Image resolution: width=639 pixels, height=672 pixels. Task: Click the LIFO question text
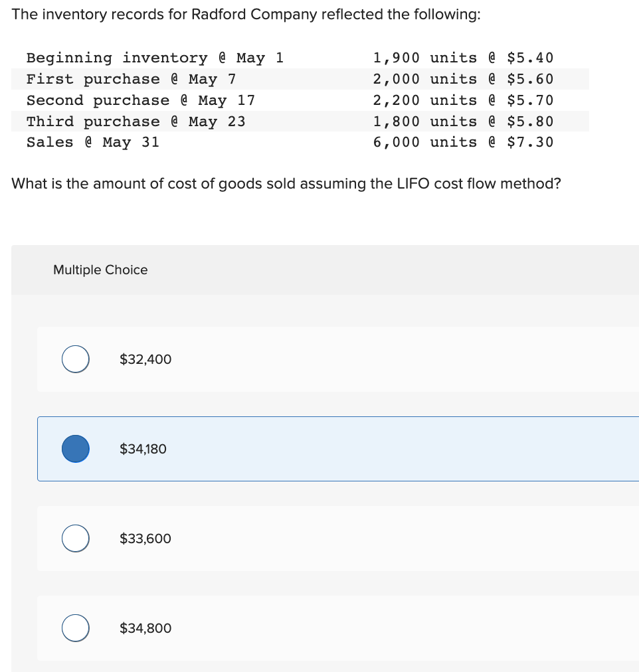287,184
